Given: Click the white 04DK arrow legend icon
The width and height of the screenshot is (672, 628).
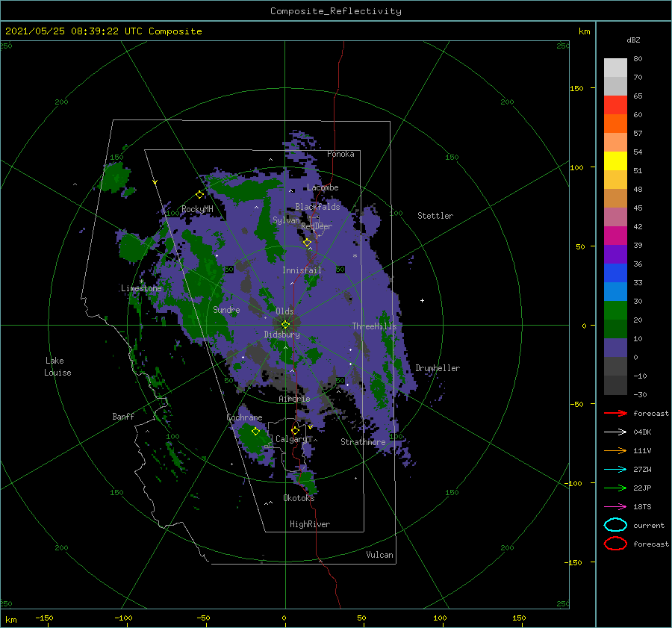Looking at the screenshot, I should 615,432.
